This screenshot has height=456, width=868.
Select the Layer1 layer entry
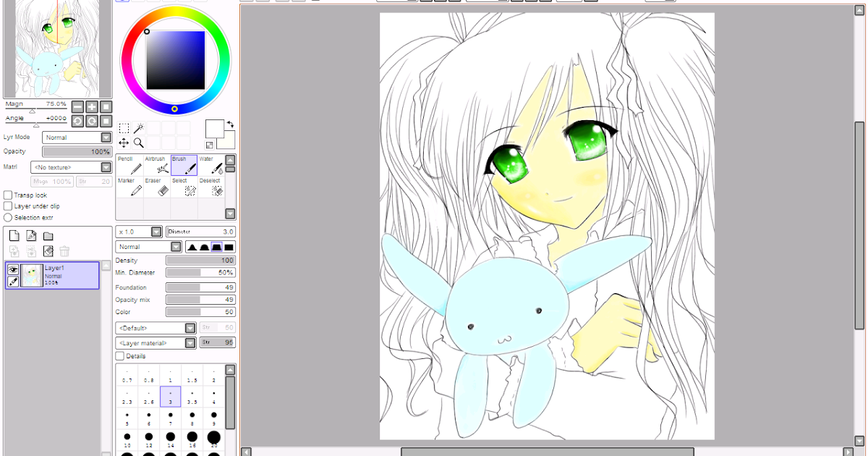coord(52,275)
